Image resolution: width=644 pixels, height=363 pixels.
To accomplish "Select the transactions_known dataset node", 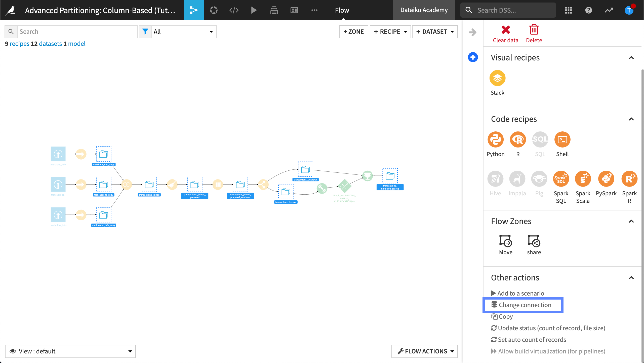I will (x=286, y=192).
